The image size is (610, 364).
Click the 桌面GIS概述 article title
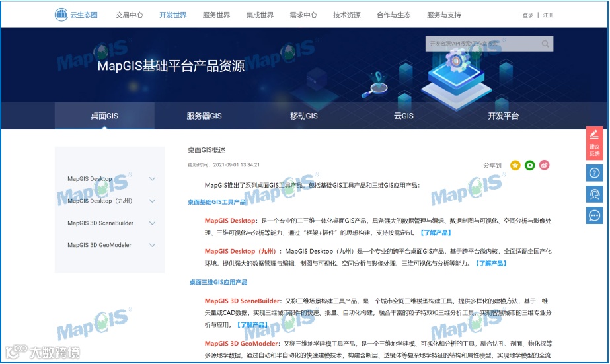(207, 150)
